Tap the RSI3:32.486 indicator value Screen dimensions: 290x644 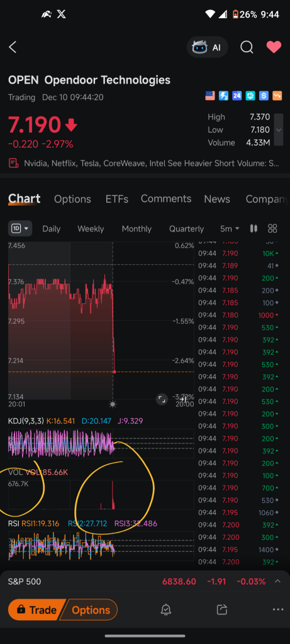coord(135,524)
